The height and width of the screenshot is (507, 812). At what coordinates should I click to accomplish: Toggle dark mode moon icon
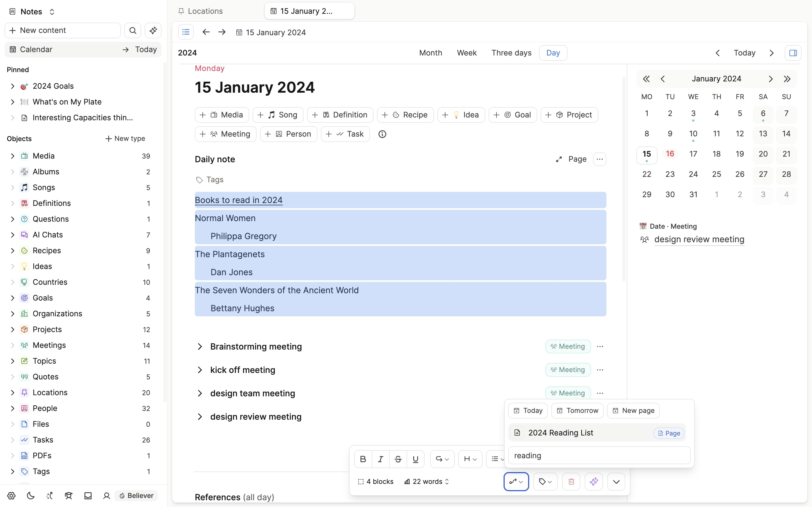(30, 496)
